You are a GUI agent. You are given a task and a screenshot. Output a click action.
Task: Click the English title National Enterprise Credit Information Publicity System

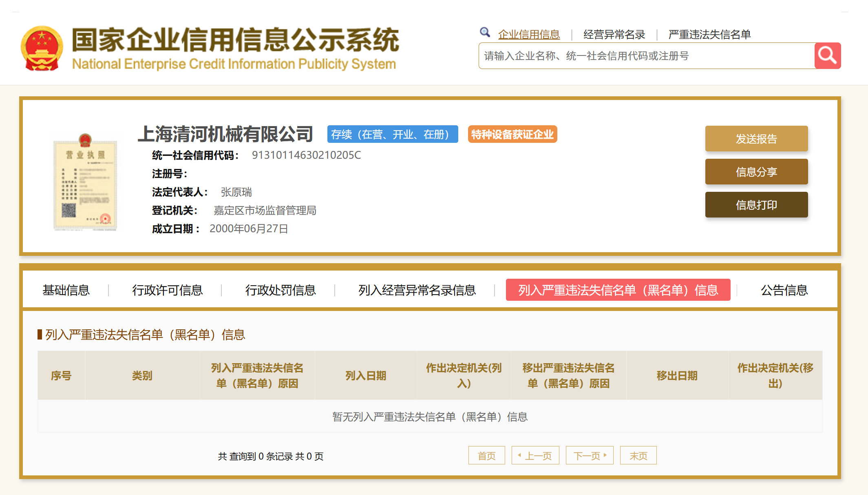[x=234, y=64]
